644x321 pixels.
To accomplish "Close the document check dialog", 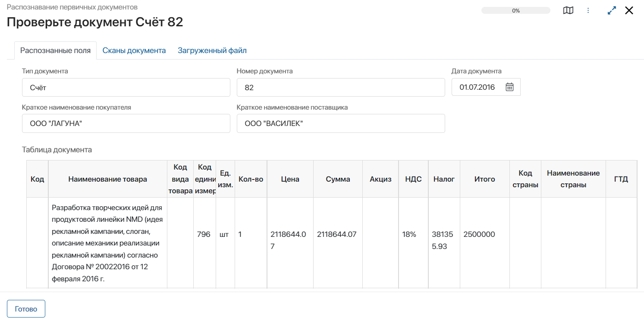I will point(629,11).
